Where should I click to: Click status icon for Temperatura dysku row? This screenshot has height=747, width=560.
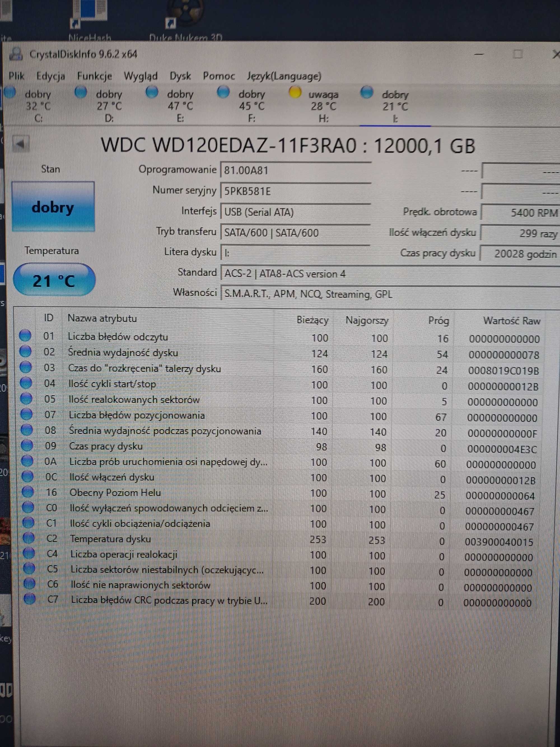click(x=29, y=537)
